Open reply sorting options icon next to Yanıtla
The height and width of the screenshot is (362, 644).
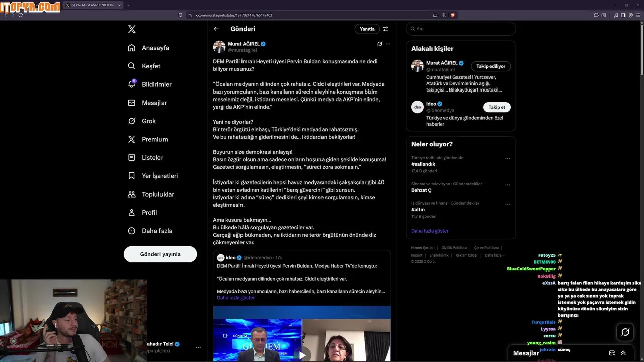pyautogui.click(x=385, y=29)
